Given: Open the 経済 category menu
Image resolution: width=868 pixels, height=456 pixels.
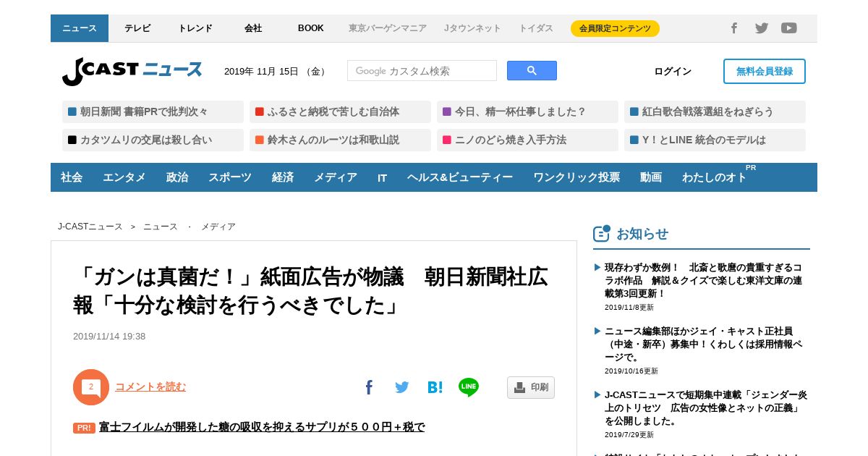Looking at the screenshot, I should (x=283, y=177).
